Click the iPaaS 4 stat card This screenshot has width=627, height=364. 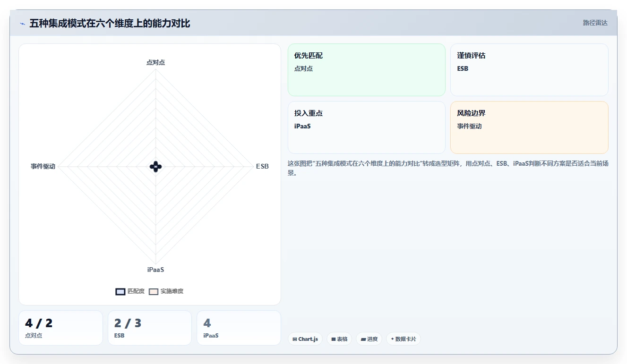click(239, 328)
